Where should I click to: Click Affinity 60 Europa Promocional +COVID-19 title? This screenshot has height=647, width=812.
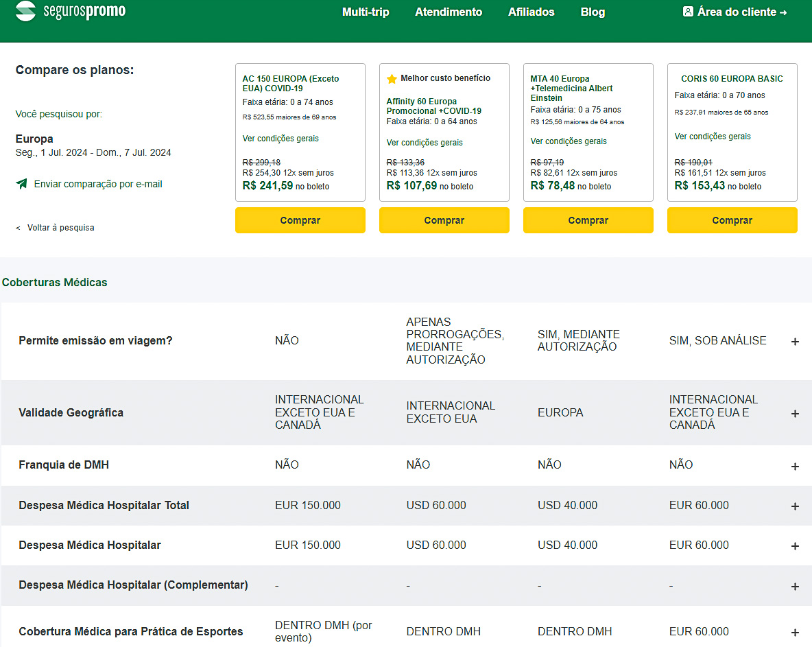pos(434,106)
